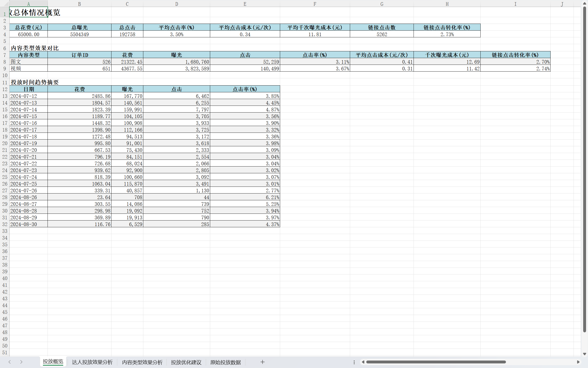Viewport: 588px width, 368px height.
Task: Select row 12 header
Action: [5, 89]
